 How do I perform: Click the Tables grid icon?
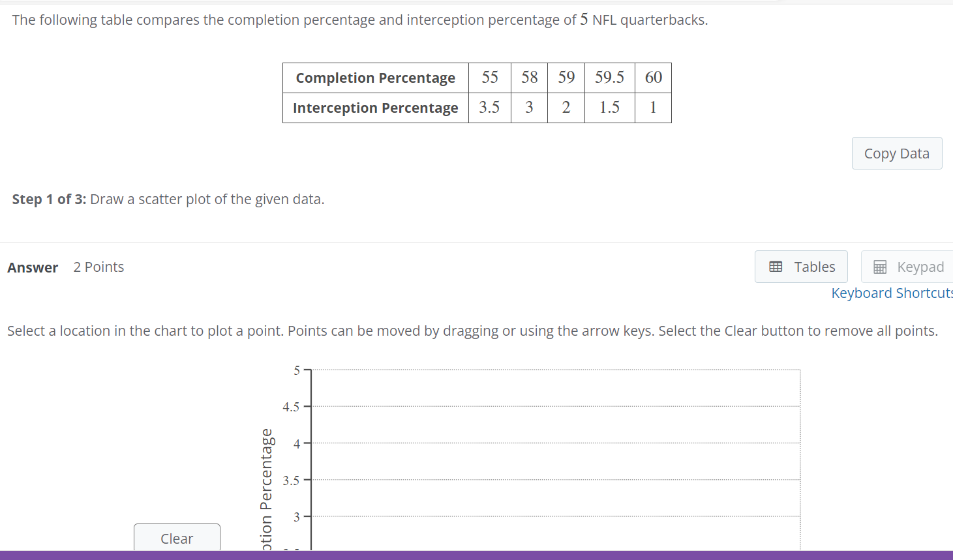click(776, 266)
